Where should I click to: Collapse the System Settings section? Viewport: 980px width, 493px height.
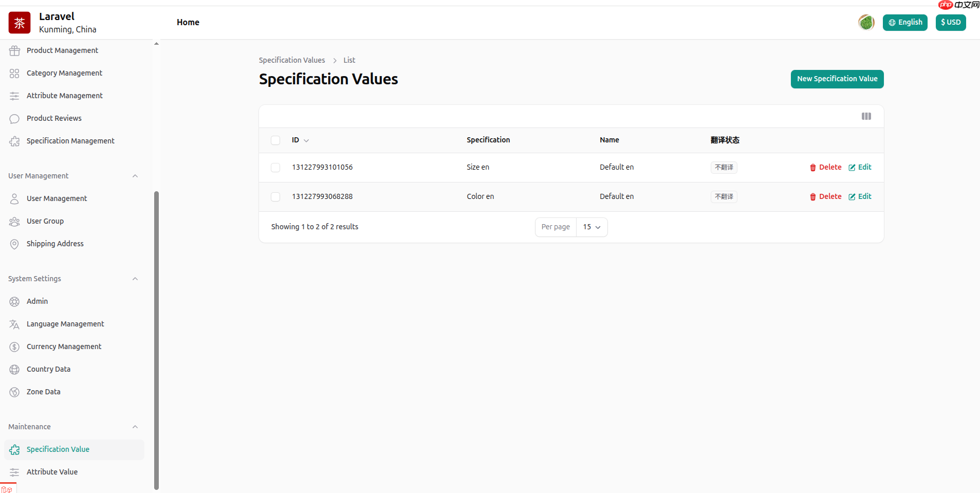coord(135,279)
